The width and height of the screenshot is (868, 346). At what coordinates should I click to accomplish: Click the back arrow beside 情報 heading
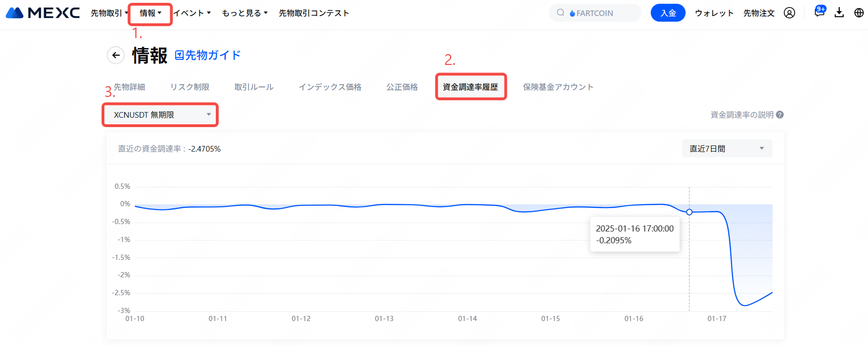[116, 56]
